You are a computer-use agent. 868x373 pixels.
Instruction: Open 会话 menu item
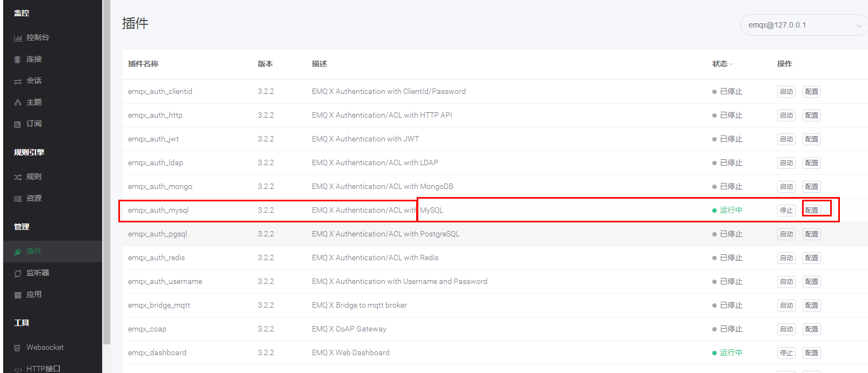52,80
